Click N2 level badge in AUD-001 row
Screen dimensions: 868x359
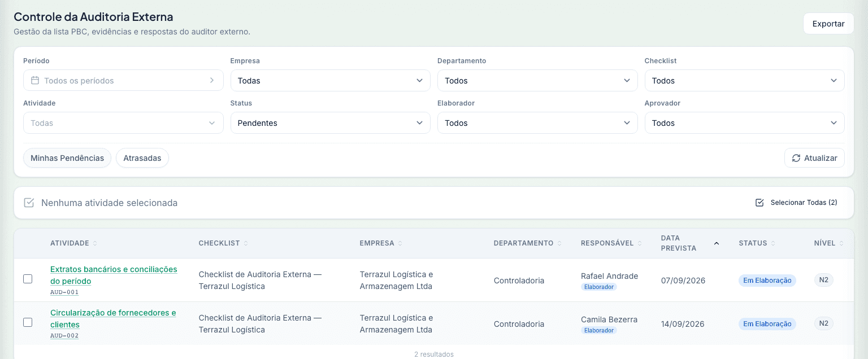click(x=824, y=280)
